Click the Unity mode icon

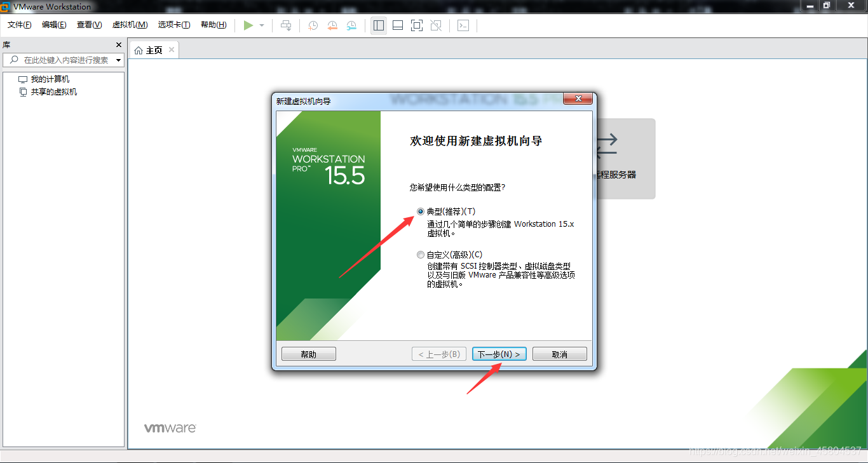[436, 25]
